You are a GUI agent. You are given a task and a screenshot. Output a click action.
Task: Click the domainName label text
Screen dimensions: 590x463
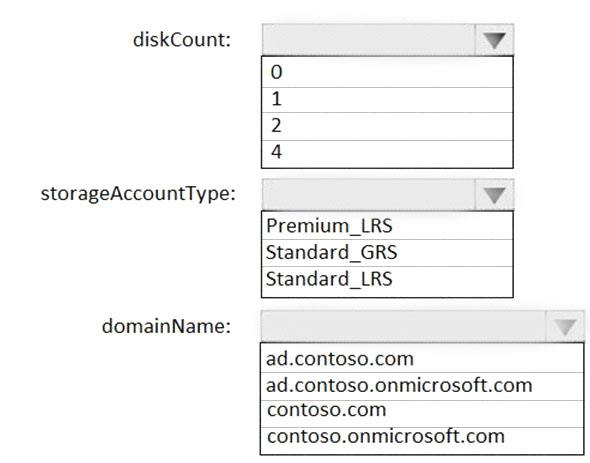pyautogui.click(x=166, y=326)
